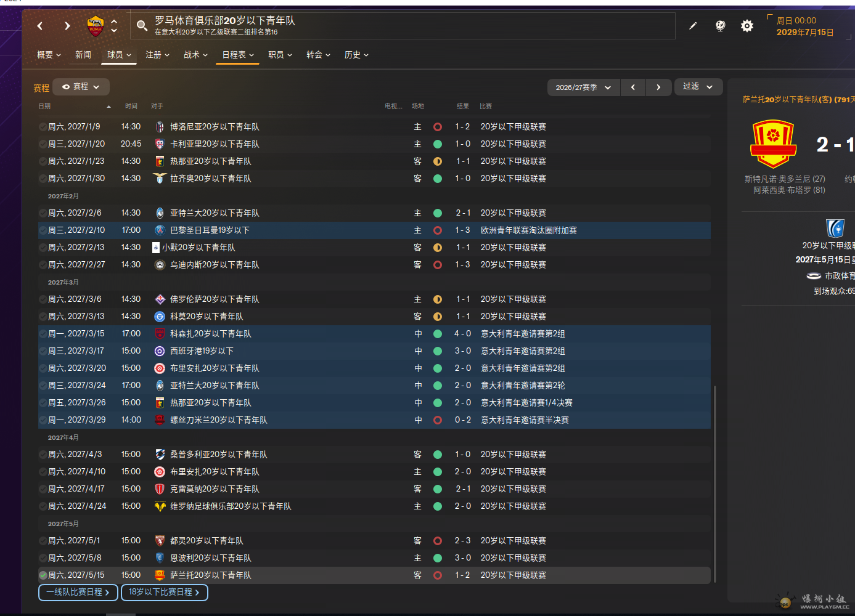This screenshot has height=616, width=855.
Task: Open the 战术 menu
Action: pos(195,55)
